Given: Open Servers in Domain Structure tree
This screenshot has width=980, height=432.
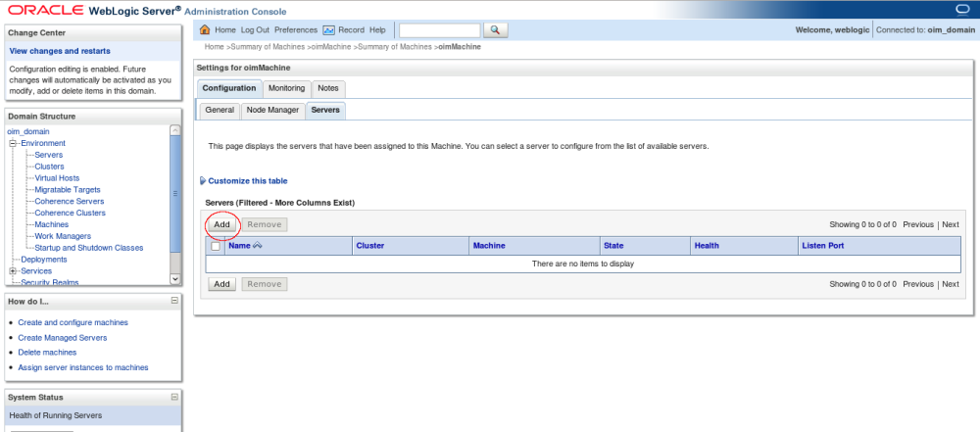Looking at the screenshot, I should click(49, 155).
